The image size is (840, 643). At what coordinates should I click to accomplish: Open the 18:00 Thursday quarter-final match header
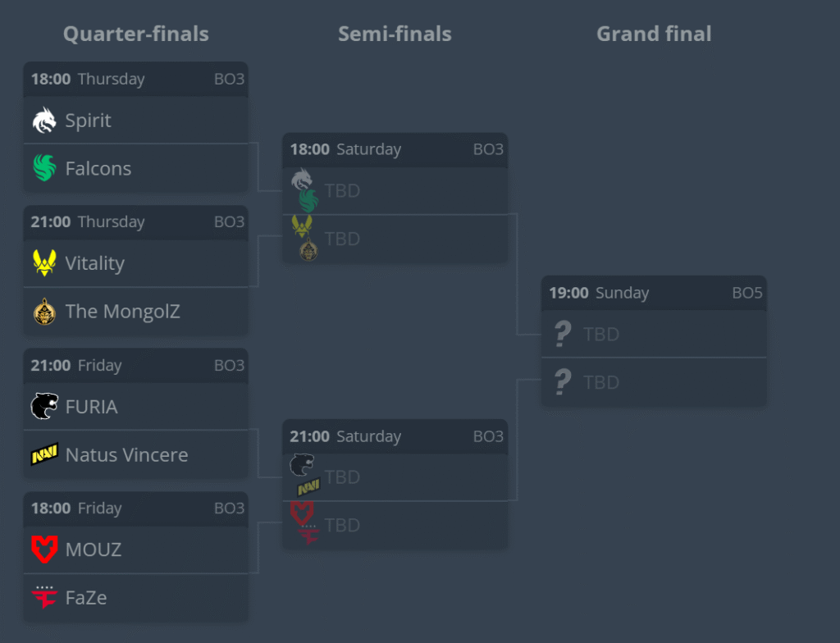pos(135,80)
